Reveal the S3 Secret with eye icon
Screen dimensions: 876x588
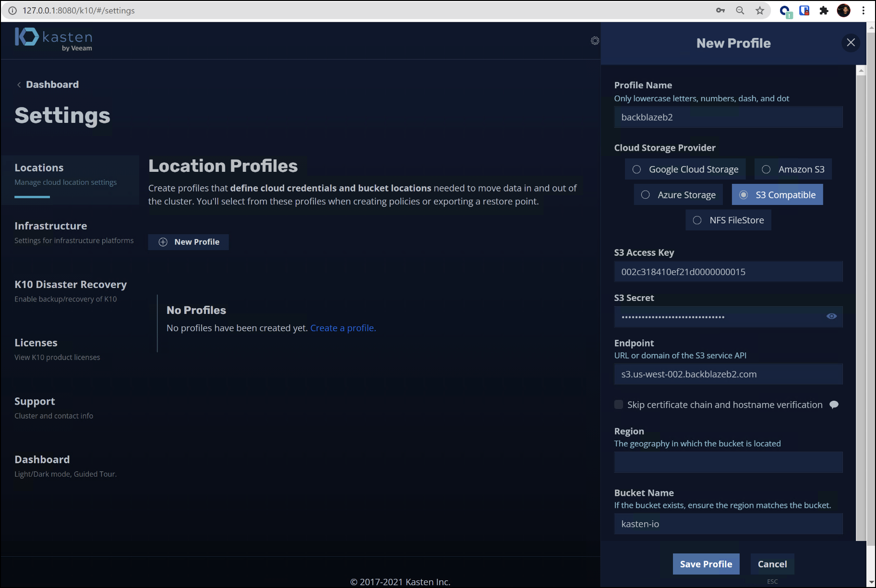831,316
